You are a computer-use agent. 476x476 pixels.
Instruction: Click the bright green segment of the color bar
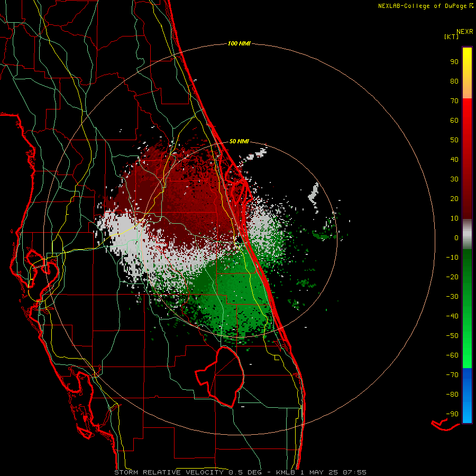pos(467,309)
